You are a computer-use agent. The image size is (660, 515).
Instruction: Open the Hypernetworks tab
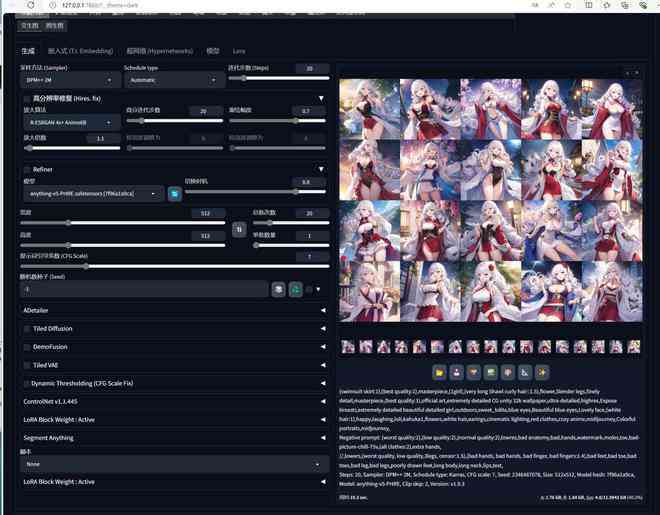(160, 51)
